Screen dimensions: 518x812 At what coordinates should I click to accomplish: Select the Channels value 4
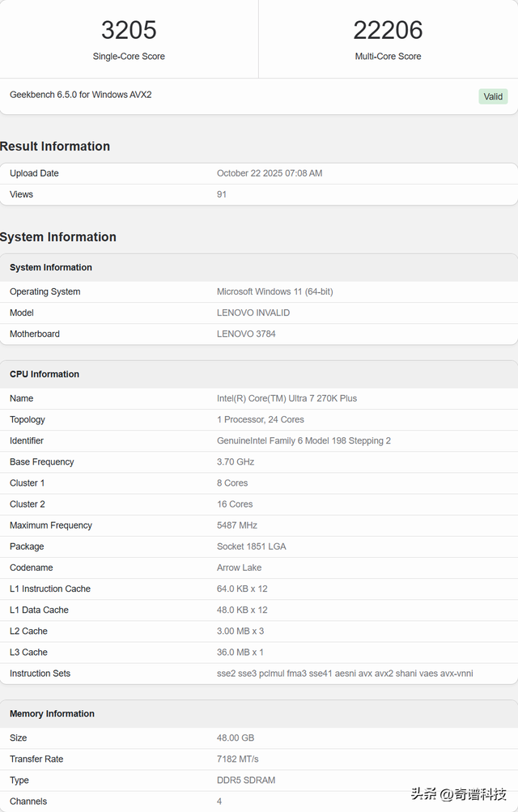point(219,801)
